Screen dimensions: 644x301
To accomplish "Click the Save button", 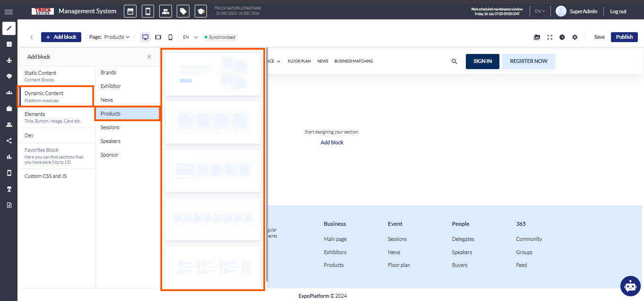I will point(599,37).
